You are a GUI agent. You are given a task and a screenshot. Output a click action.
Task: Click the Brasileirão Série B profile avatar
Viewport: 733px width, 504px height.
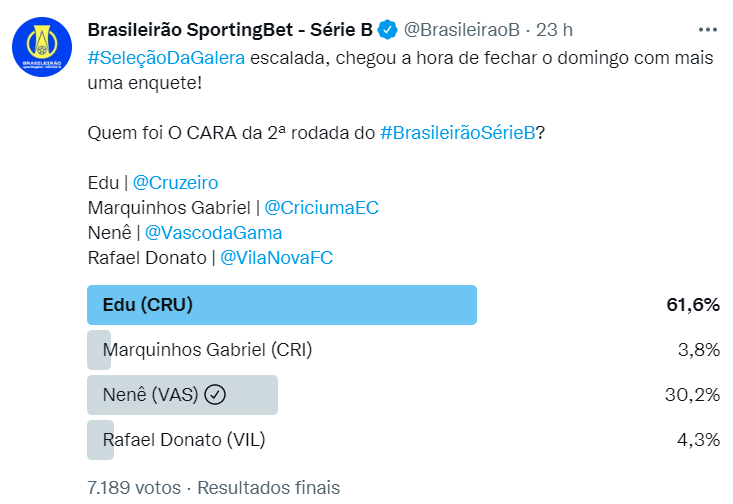pos(41,45)
